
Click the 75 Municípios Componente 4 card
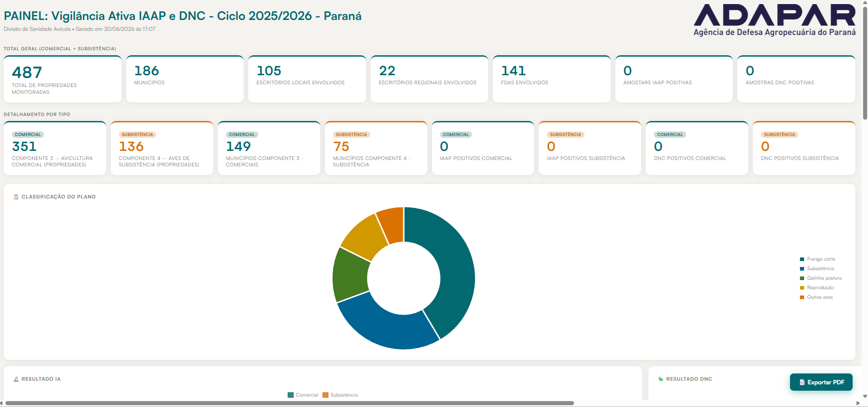pyautogui.click(x=376, y=148)
